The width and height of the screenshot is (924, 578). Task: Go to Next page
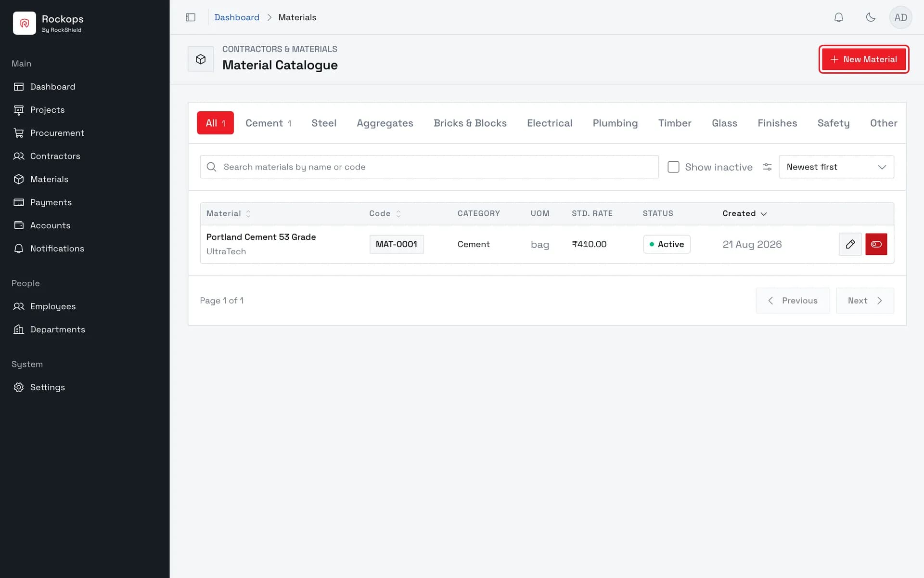pyautogui.click(x=865, y=301)
